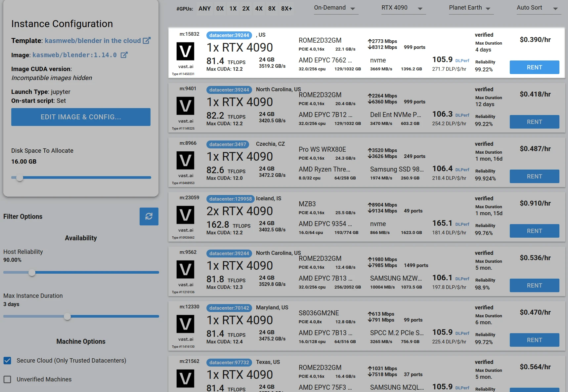Rent the $0.910/hr Iceland 2x RTX 4090

click(534, 231)
